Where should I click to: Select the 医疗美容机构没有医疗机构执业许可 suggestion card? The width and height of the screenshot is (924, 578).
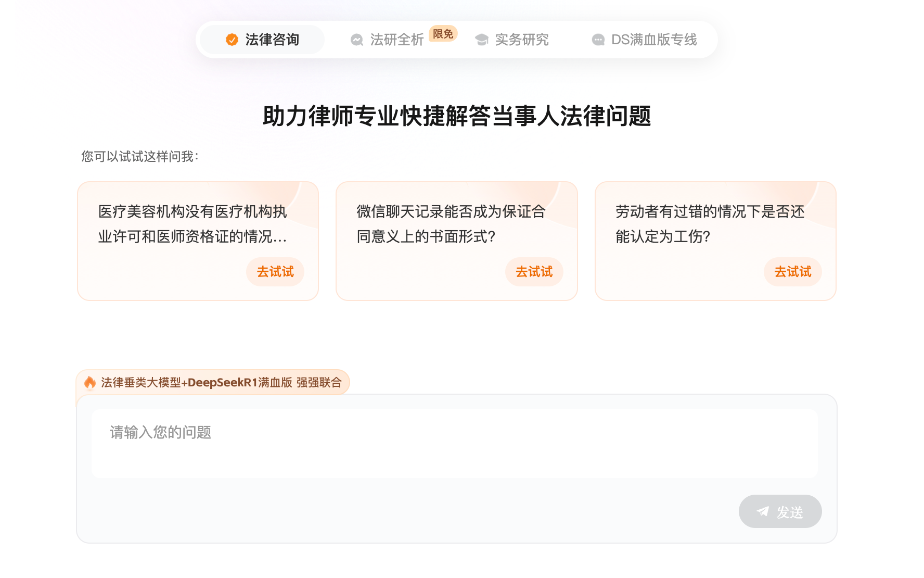(x=198, y=241)
